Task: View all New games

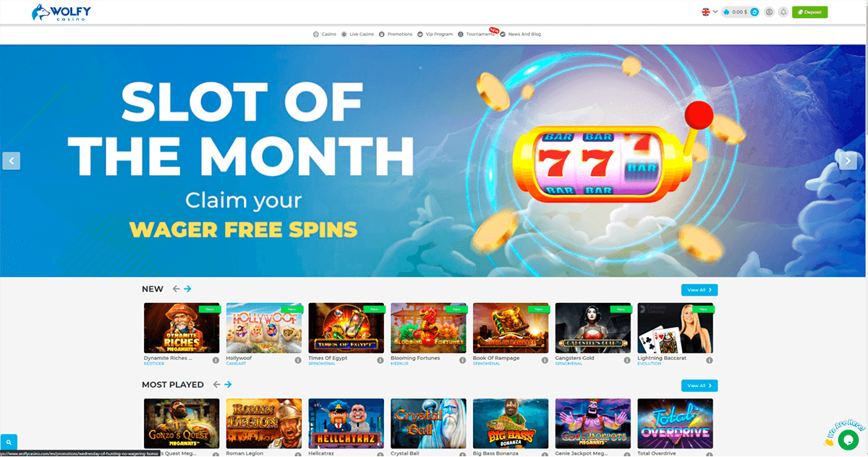Action: point(699,290)
